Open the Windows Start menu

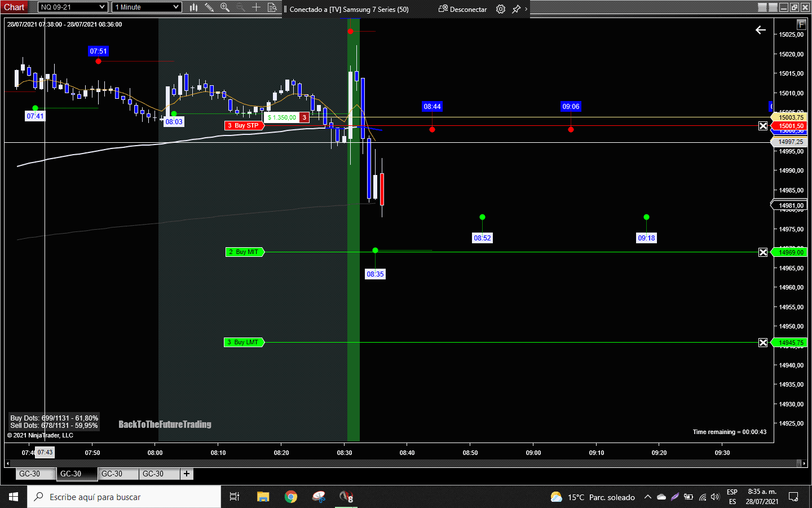click(14, 497)
